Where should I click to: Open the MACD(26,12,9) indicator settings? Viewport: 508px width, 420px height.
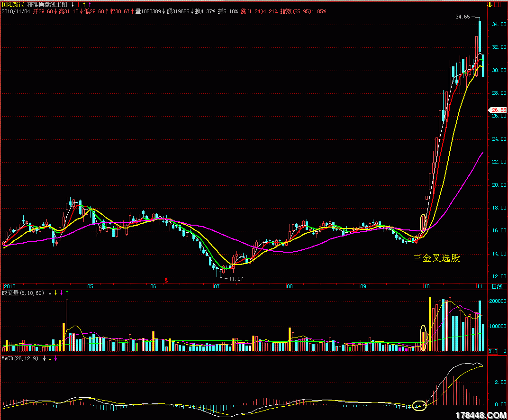coord(20,358)
